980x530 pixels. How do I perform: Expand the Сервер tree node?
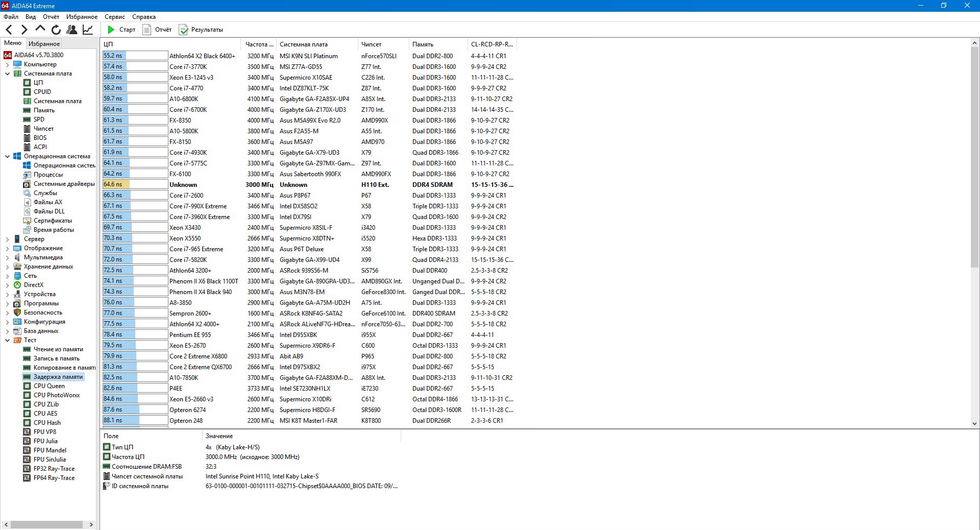(7, 239)
